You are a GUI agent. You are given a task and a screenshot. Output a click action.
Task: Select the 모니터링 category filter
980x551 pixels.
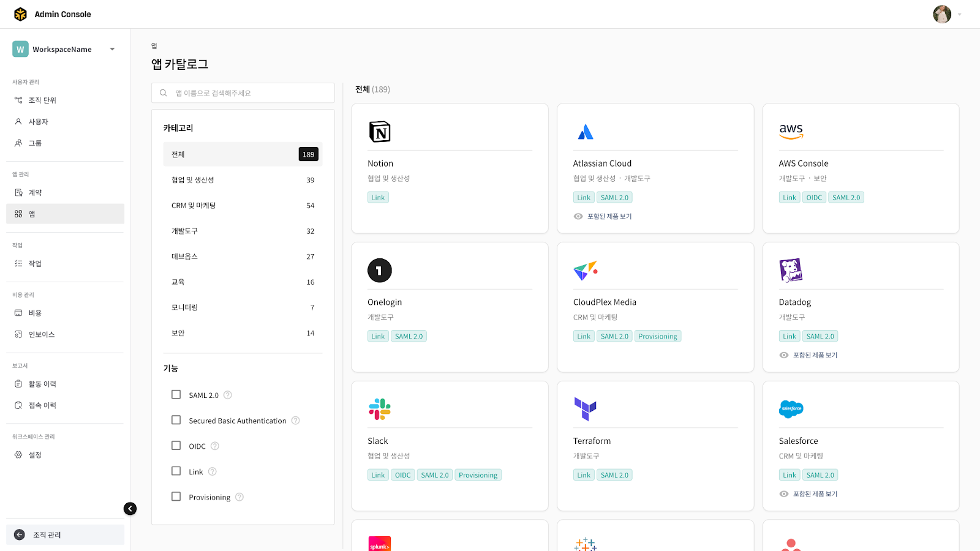tap(243, 307)
